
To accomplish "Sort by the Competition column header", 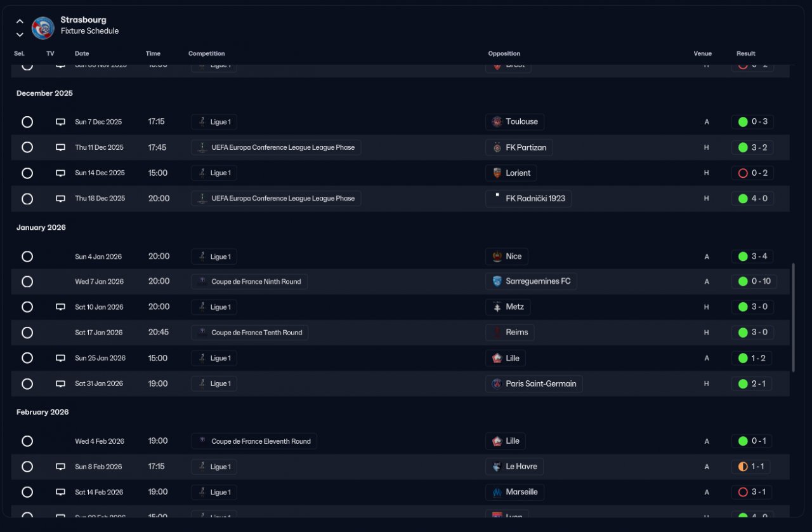I will point(206,54).
